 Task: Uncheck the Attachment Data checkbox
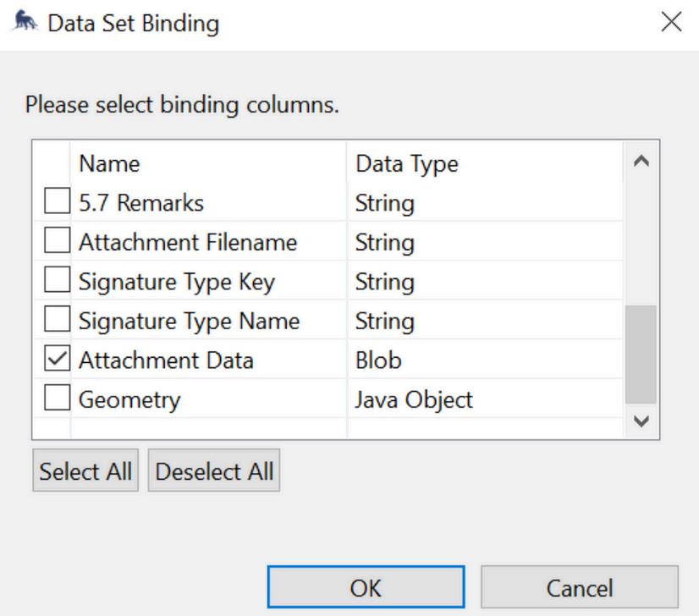56,360
